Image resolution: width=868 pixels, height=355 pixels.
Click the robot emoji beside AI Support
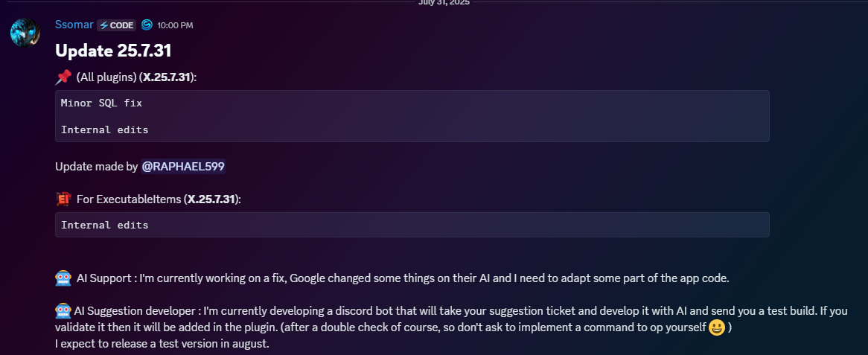[64, 278]
